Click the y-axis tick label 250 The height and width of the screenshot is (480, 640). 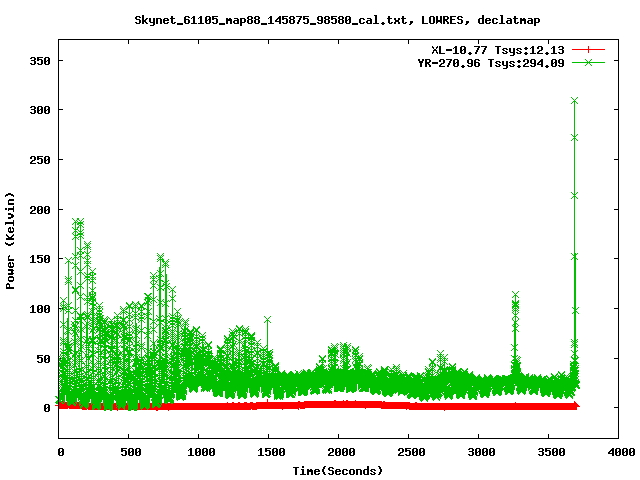pos(38,159)
